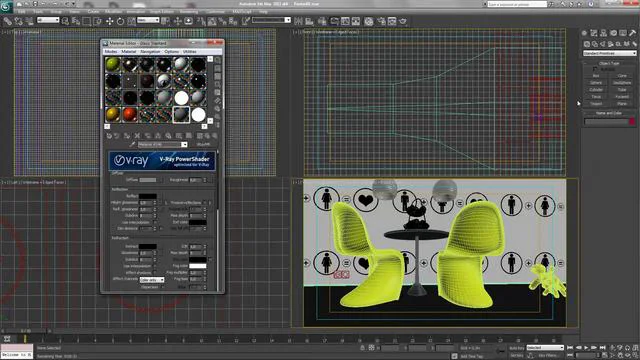This screenshot has width=640, height=360.
Task: Open the Rendering main menu
Action: click(x=189, y=12)
